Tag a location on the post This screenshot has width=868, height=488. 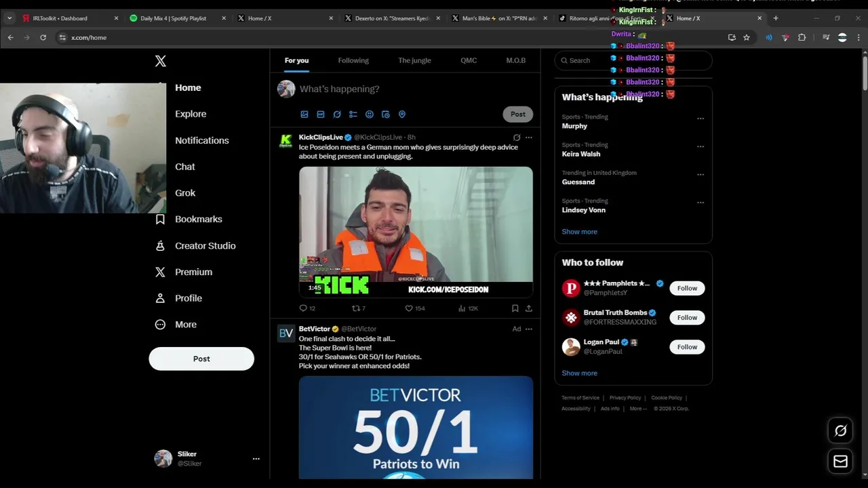pos(402,115)
